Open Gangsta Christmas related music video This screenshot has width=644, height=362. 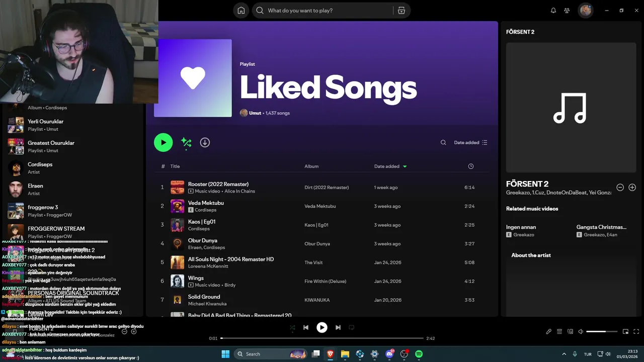tap(601, 227)
